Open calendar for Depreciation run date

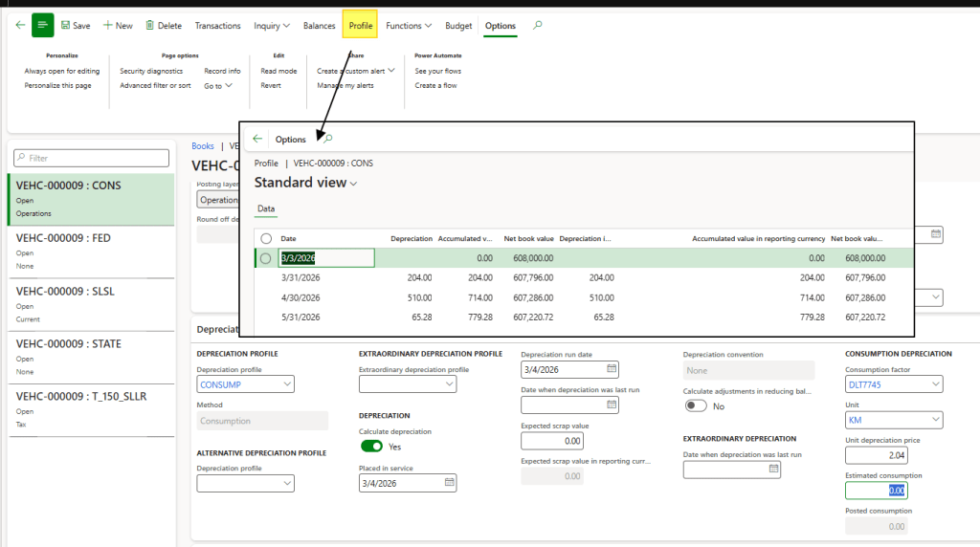click(x=612, y=369)
